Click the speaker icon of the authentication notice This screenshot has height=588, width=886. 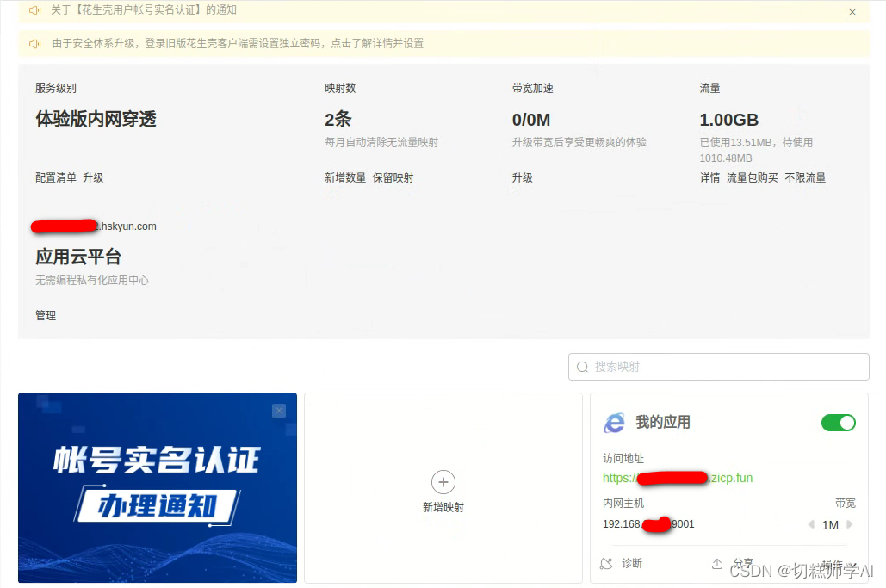pos(35,10)
